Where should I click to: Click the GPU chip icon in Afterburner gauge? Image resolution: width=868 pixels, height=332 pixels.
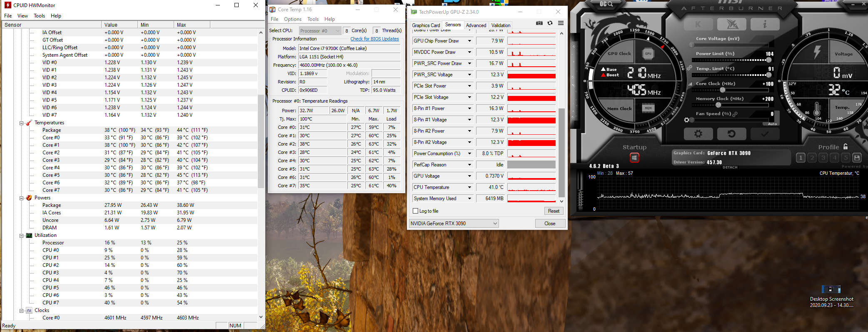648,53
